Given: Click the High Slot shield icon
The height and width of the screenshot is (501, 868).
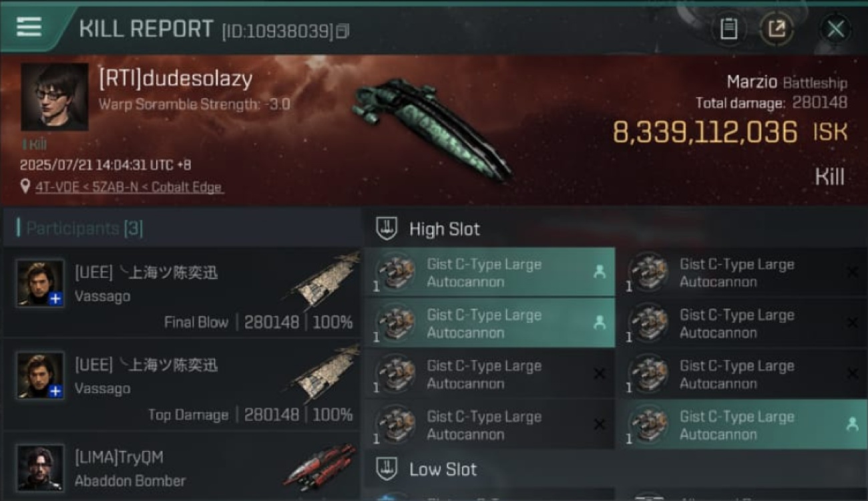Looking at the screenshot, I should (x=387, y=228).
